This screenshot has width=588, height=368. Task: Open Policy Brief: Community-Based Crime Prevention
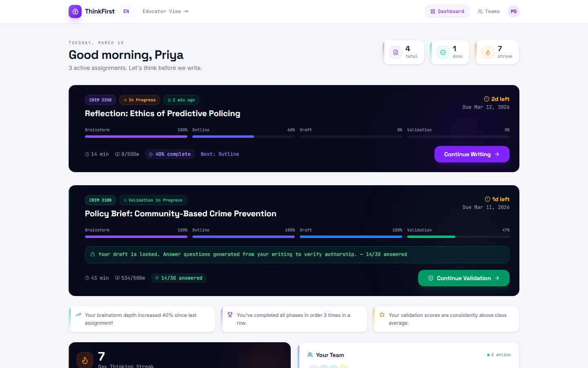tap(180, 213)
